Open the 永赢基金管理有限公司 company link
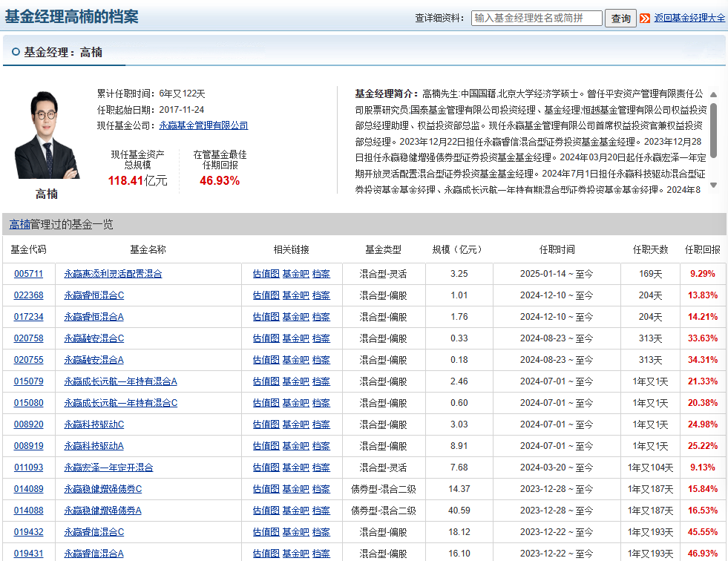 click(x=203, y=125)
